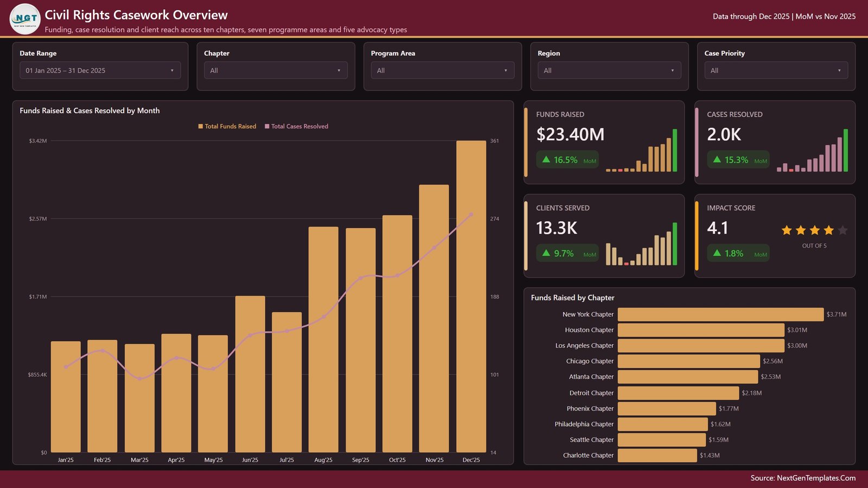
Task: Click the OUT OF 5 label
Action: pos(814,246)
